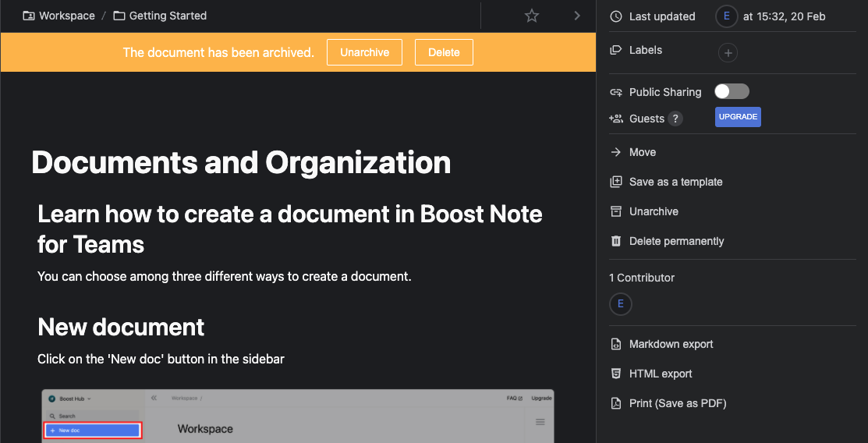Click the contributor avatar E
Screen dimensions: 868x443
(x=621, y=303)
